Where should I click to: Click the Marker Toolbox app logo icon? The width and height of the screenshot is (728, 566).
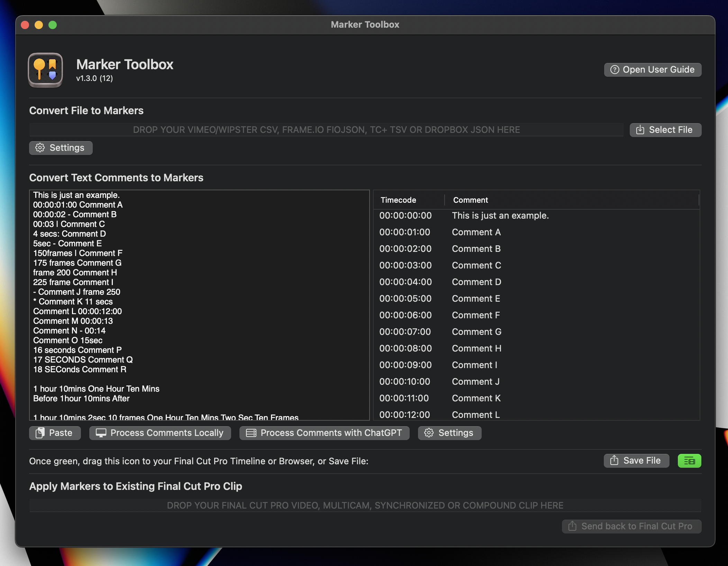point(45,70)
